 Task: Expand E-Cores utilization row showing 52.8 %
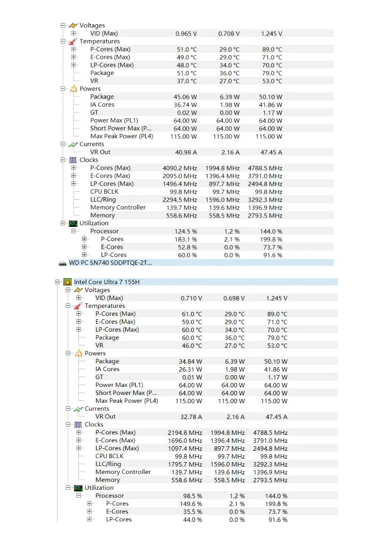pos(84,247)
